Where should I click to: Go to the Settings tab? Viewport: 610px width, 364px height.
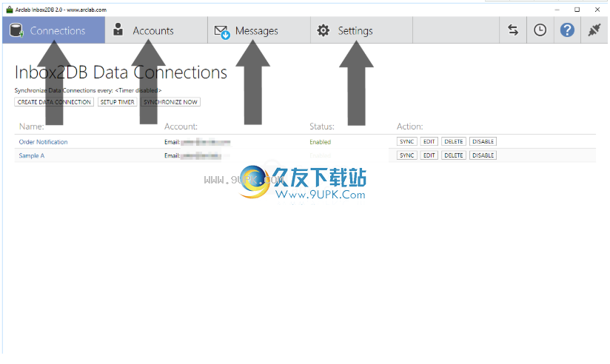click(362, 30)
